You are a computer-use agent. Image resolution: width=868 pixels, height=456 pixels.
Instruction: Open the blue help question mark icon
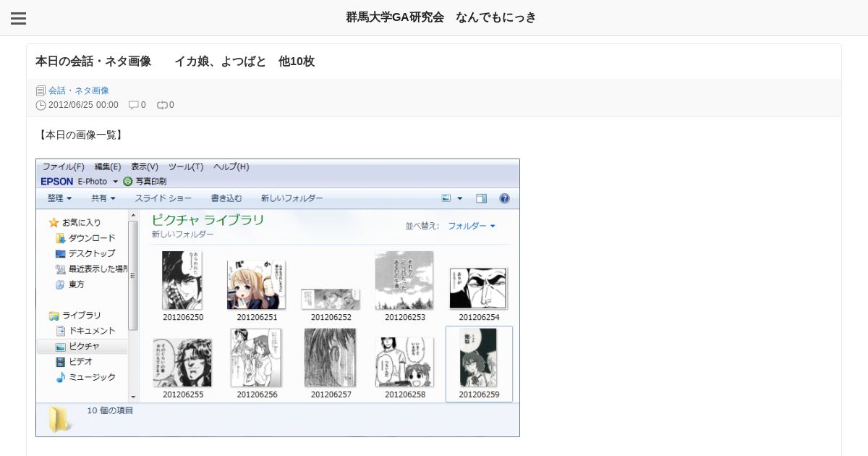[505, 198]
